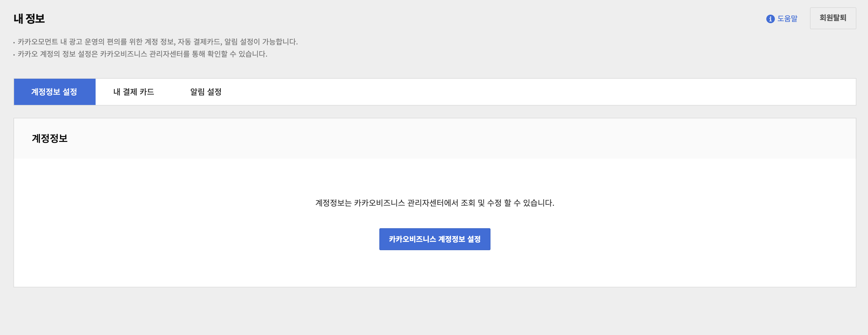Open the 도움말 help text link
868x335 pixels.
click(x=787, y=19)
